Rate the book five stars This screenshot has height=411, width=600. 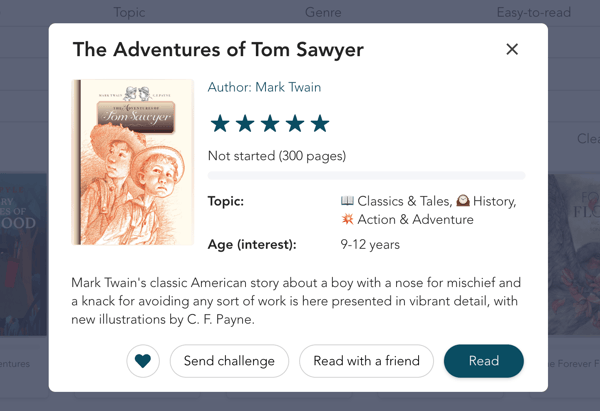[x=319, y=124]
